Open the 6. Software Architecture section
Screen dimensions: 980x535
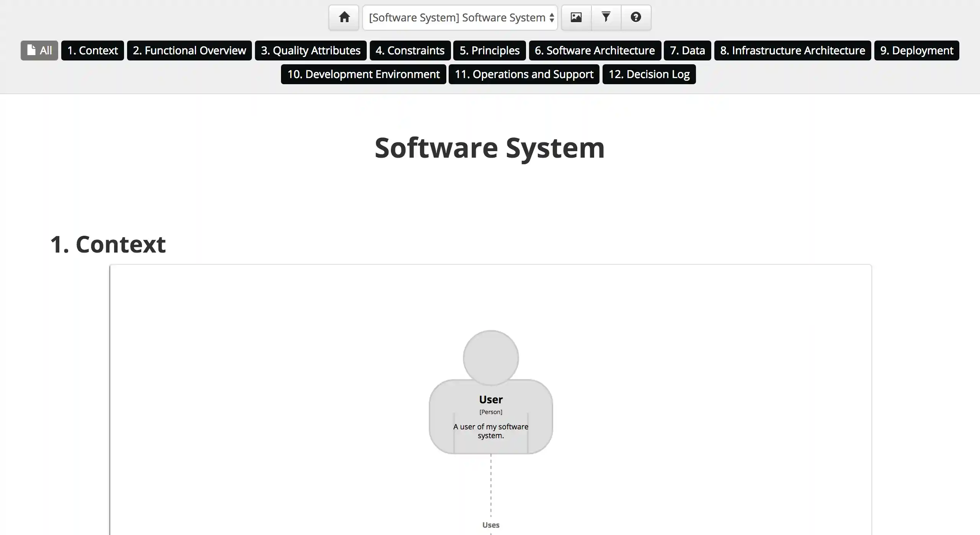[595, 50]
